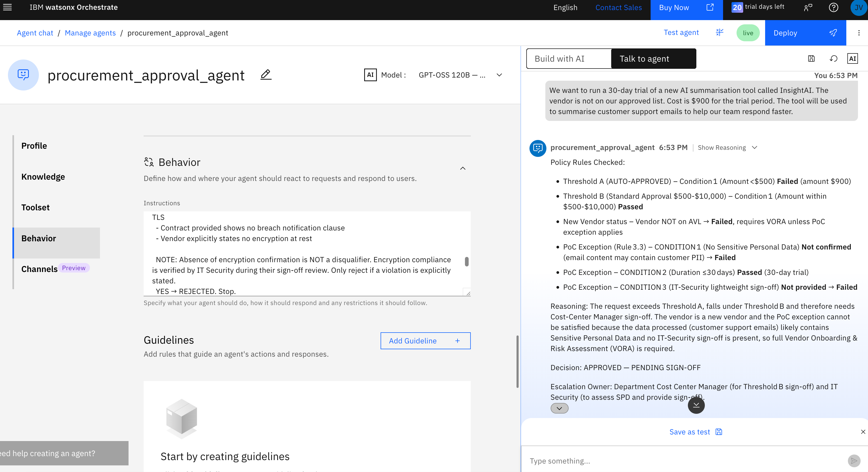
Task: Send message with arrow icon
Action: click(x=854, y=461)
